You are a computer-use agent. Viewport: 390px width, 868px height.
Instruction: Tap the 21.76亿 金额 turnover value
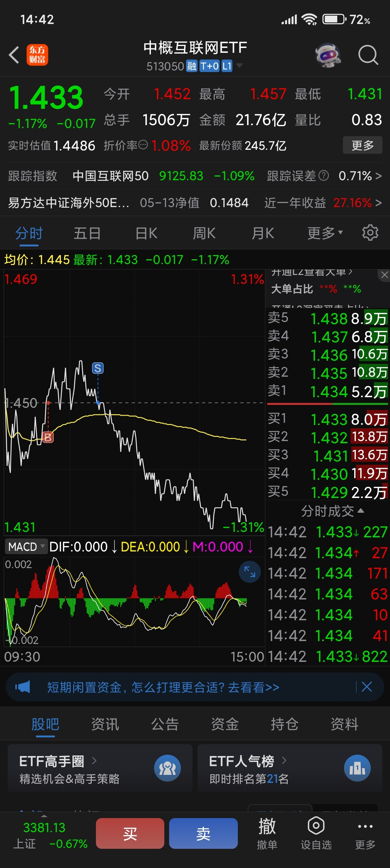261,120
